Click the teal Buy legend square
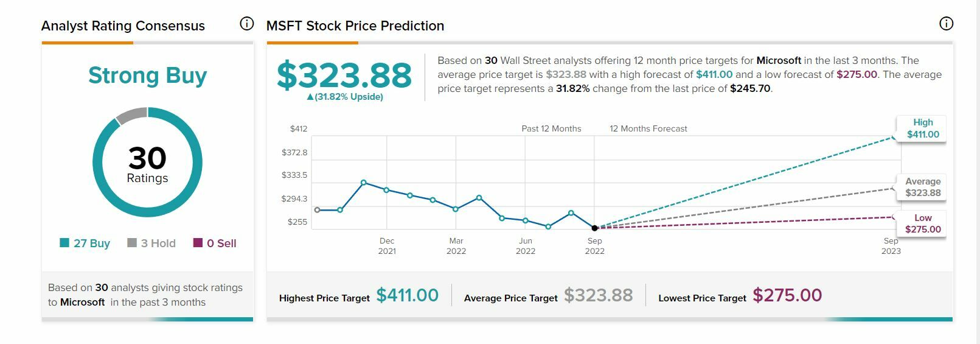 tap(64, 243)
